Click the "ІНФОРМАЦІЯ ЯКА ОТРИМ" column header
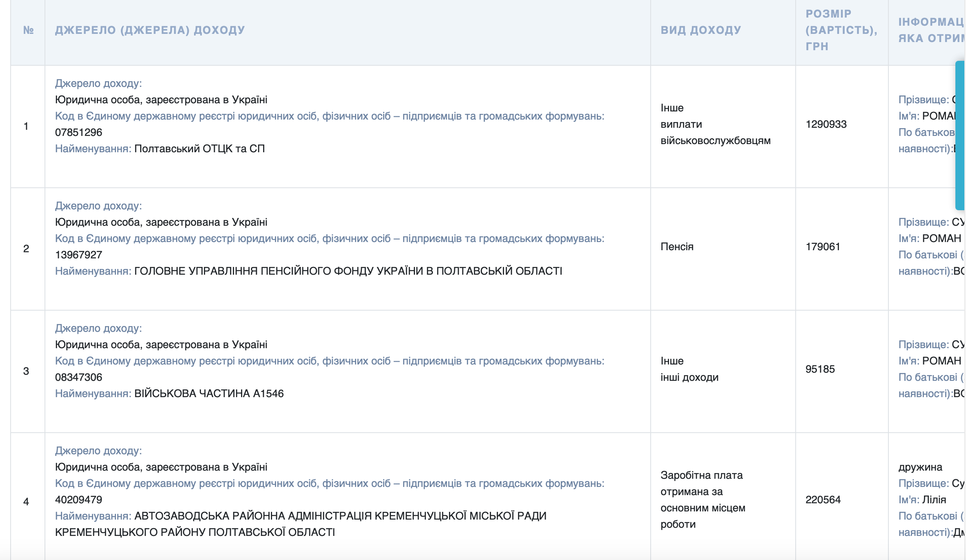The width and height of the screenshot is (966, 560). point(927,29)
